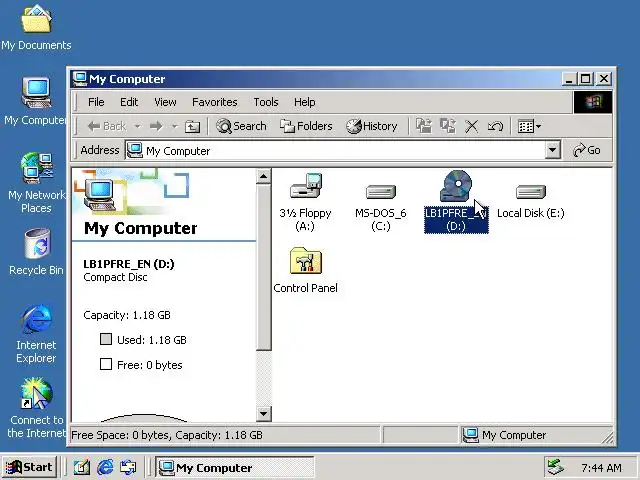This screenshot has height=480, width=640.
Task: Select the My Network Places desktop icon
Action: point(37,168)
